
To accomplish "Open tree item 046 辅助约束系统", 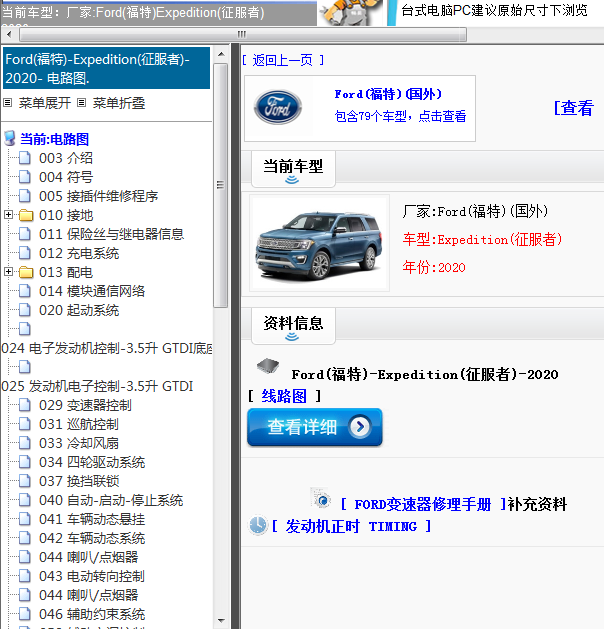I will coord(92,614).
